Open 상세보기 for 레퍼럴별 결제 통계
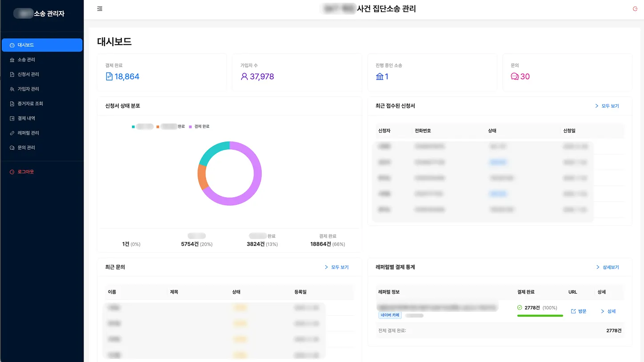644x362 pixels. [x=607, y=267]
